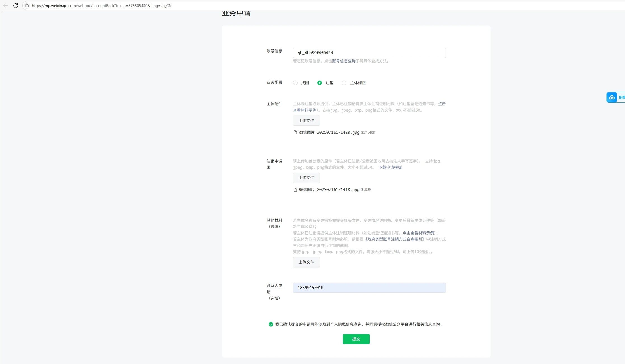Click 上传文件 under 主体证件
Screen dimensions: 625x364
click(x=306, y=121)
